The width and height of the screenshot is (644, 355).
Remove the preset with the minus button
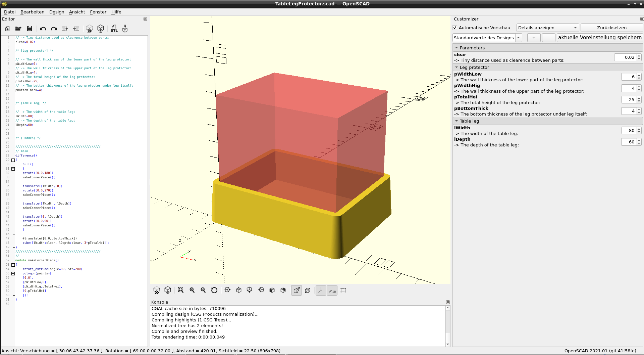tap(549, 38)
